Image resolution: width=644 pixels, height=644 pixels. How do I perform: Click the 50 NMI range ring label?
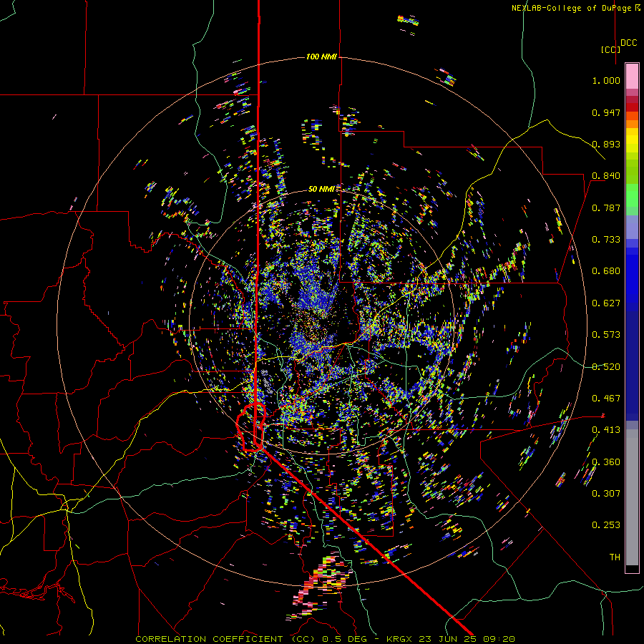point(321,189)
